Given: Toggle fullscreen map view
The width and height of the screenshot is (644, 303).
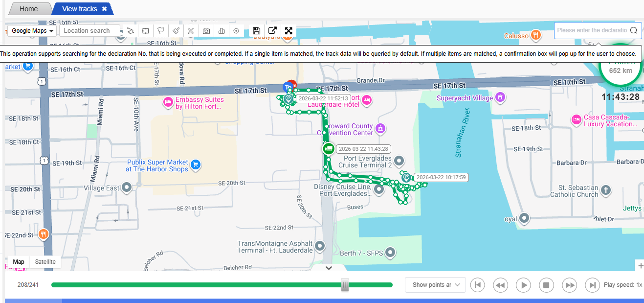Looking at the screenshot, I should tap(289, 31).
